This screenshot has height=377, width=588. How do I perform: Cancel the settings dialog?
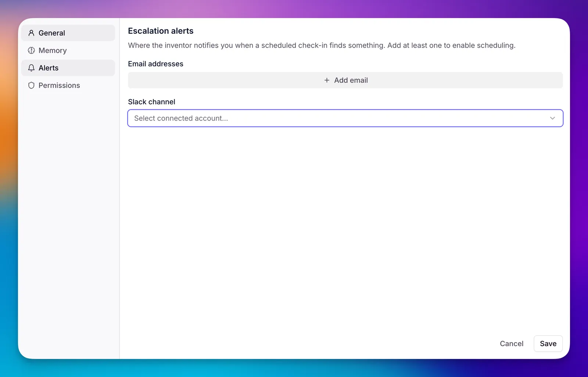pos(511,344)
